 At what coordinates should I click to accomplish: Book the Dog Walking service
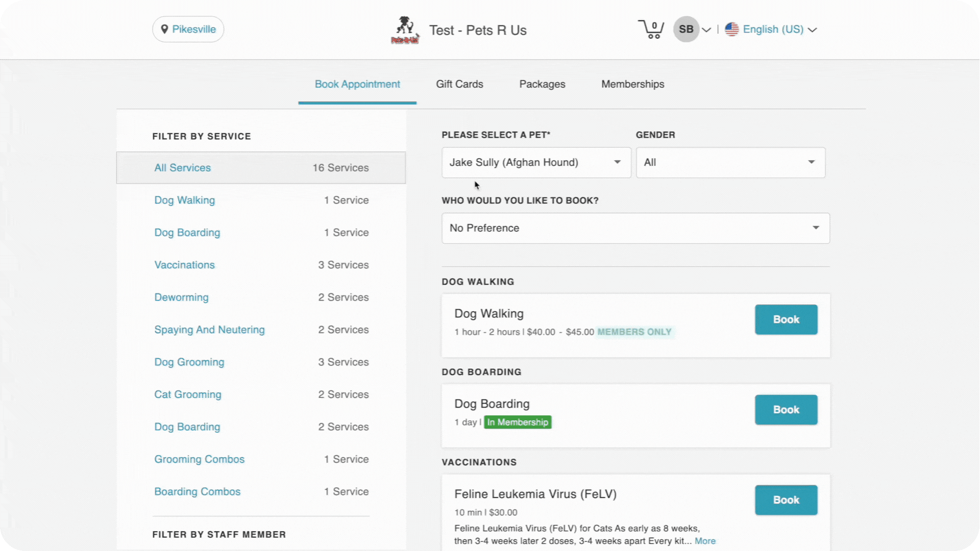coord(786,319)
